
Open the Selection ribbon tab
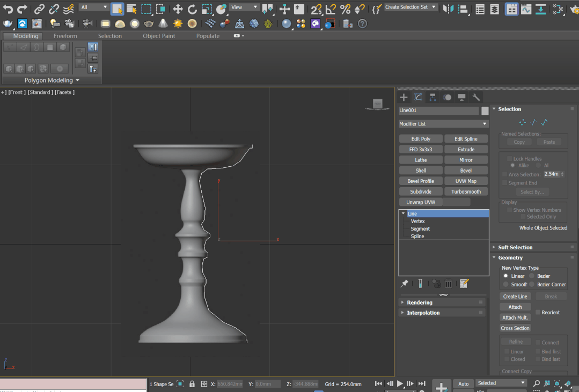click(109, 36)
